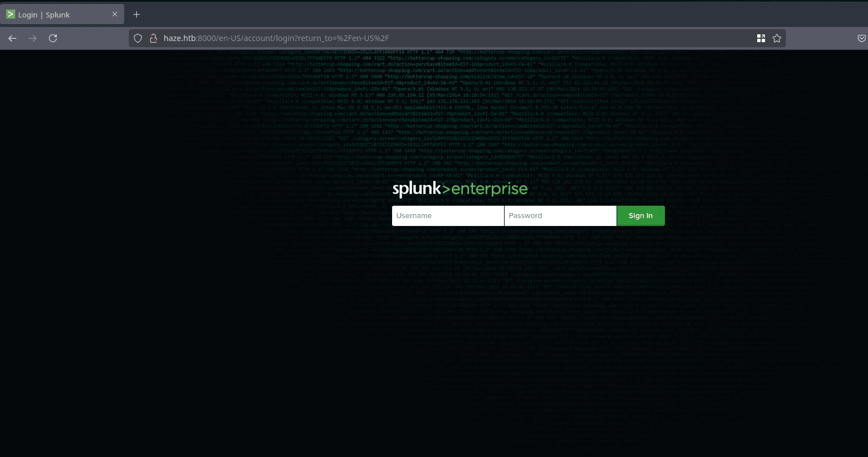Focus the Username input field
The height and width of the screenshot is (457, 868).
tap(448, 216)
